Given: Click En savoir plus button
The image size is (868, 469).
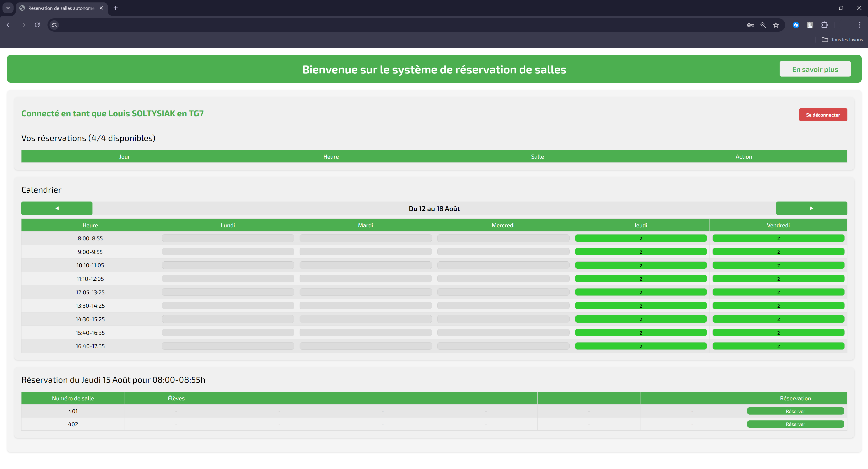Looking at the screenshot, I should [x=814, y=69].
